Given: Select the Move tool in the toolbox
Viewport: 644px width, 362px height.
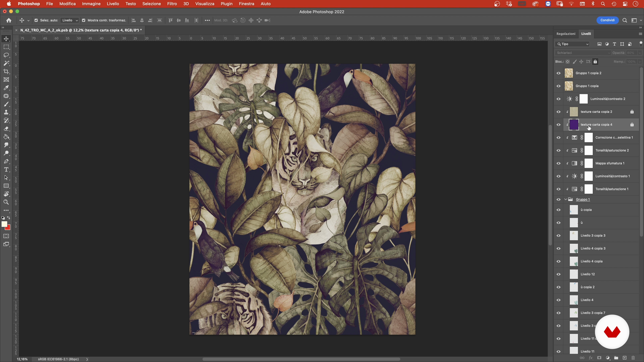Looking at the screenshot, I should tap(6, 39).
